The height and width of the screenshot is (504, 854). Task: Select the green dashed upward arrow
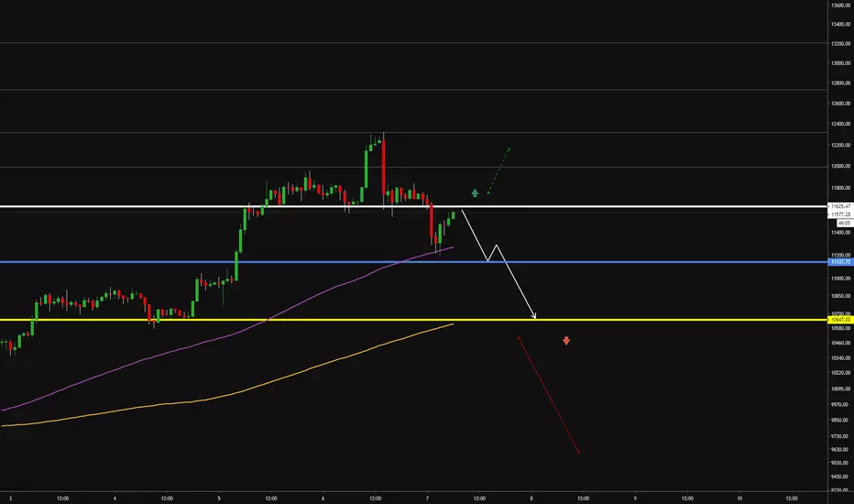click(x=498, y=170)
